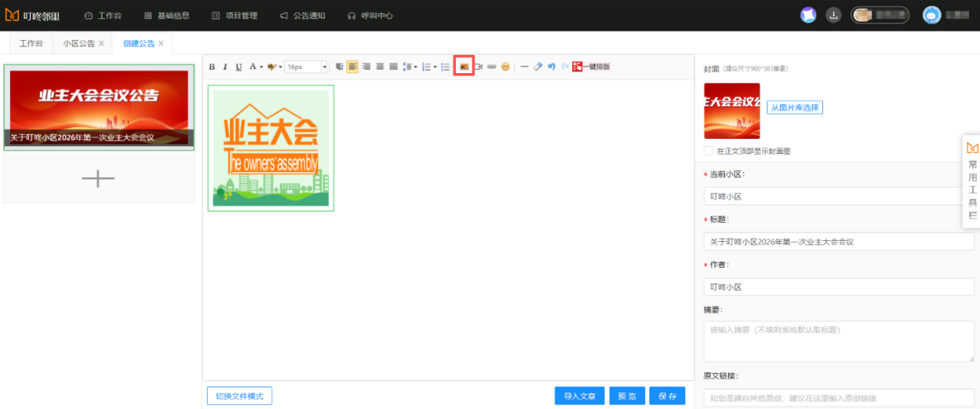Click the insert video icon

(x=478, y=67)
